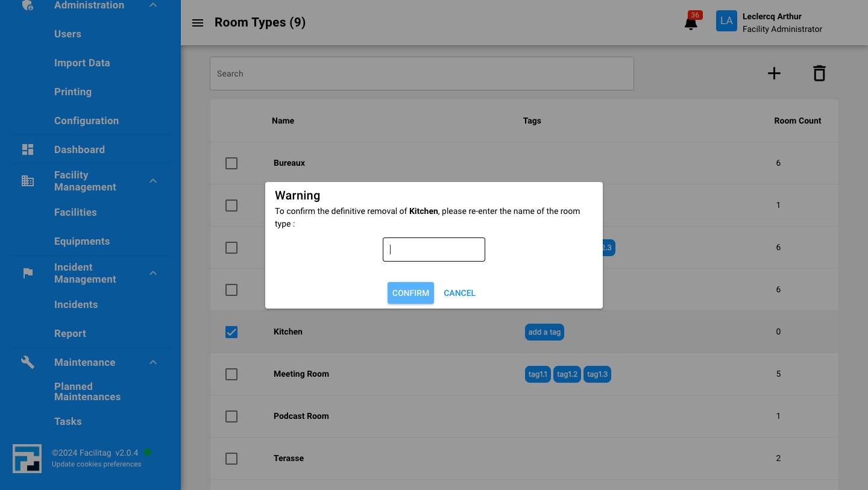Screen dimensions: 868x490
Task: Collapse the Facility Management section
Action: (153, 181)
